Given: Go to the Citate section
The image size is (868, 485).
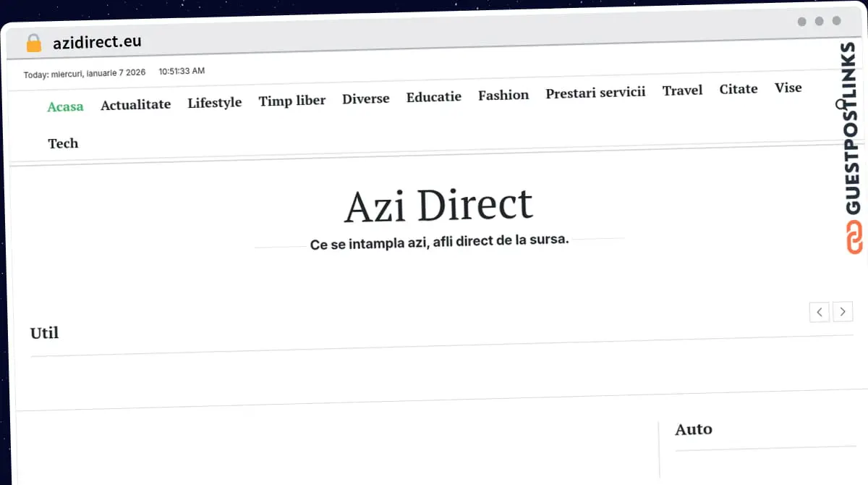Looking at the screenshot, I should click(x=738, y=89).
